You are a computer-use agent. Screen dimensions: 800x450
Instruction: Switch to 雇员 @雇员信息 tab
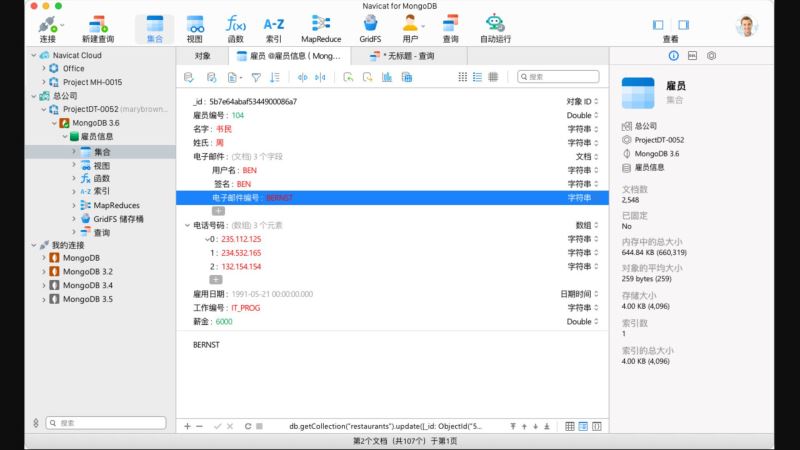(289, 56)
